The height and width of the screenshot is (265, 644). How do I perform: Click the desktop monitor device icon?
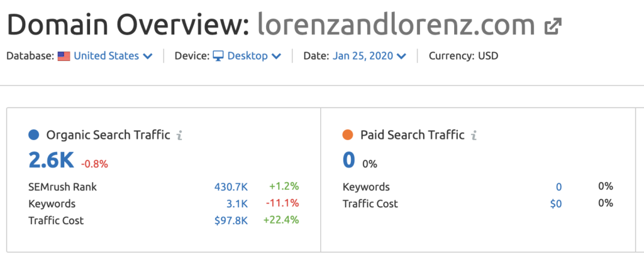click(x=218, y=56)
